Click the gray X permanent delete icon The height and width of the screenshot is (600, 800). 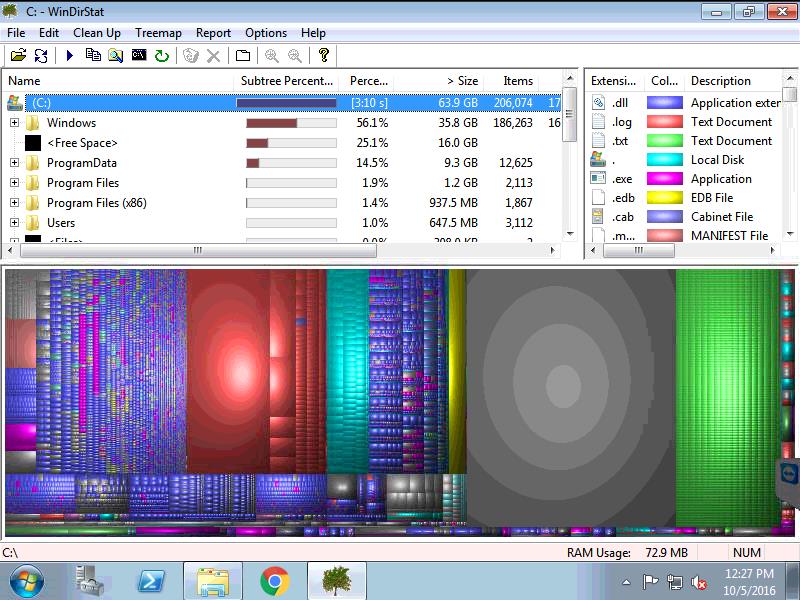[213, 55]
